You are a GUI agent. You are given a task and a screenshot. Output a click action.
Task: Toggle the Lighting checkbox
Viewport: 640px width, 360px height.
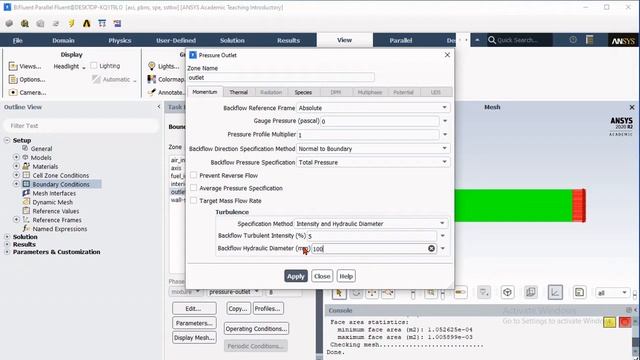tap(94, 65)
